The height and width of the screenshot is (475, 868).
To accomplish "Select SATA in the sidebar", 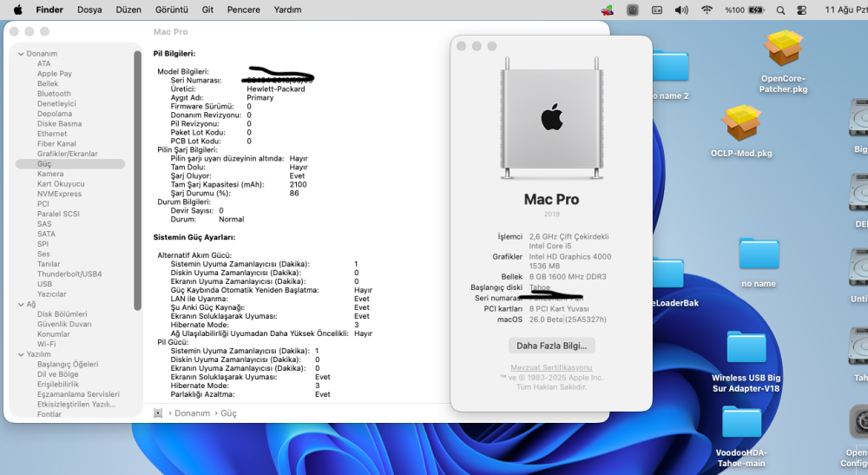I will coord(46,234).
